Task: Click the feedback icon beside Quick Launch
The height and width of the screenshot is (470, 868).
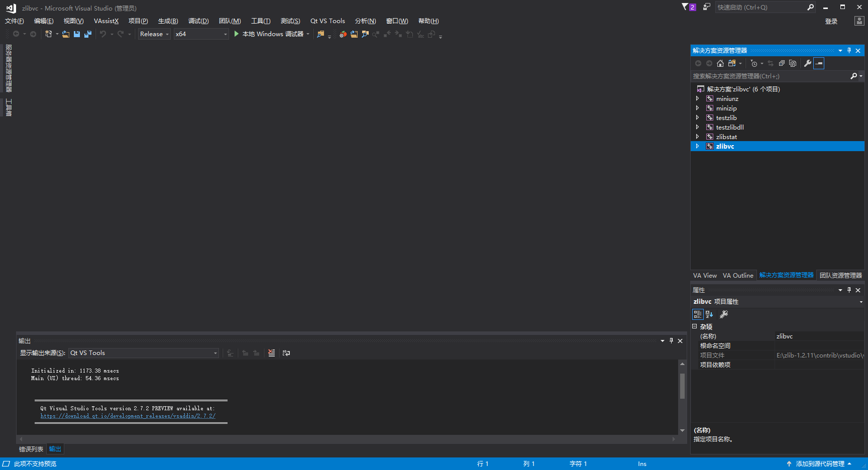Action: pos(707,7)
